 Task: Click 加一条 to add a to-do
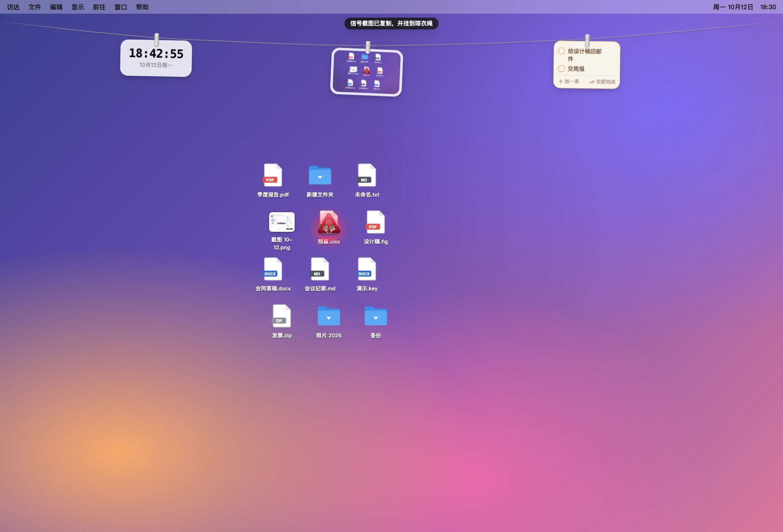tap(569, 82)
